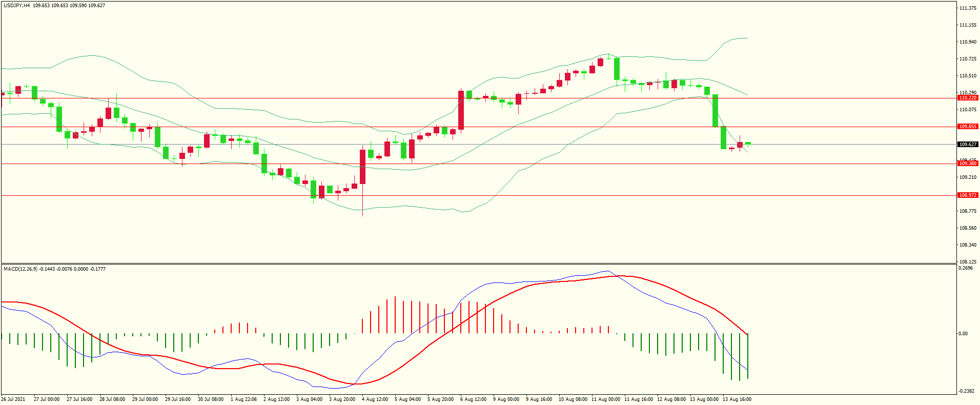
Task: Click the 111.375 value on the price axis
Action: (968, 8)
